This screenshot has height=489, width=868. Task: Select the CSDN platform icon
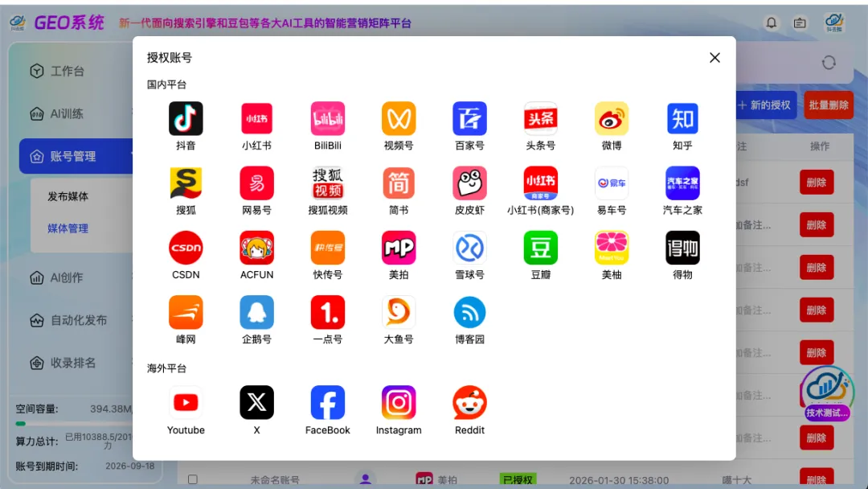tap(186, 248)
